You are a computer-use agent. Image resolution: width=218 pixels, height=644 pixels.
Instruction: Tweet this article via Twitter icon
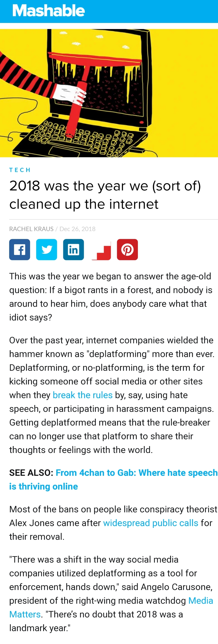coord(47,250)
